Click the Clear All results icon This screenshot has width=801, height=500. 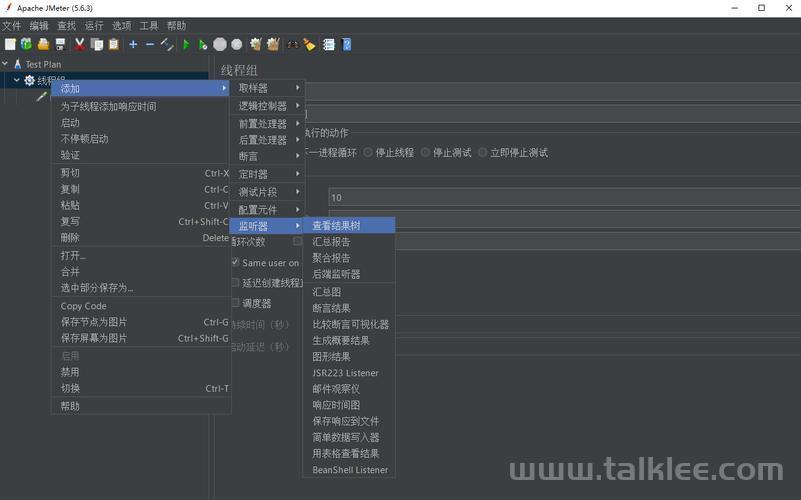(x=273, y=44)
